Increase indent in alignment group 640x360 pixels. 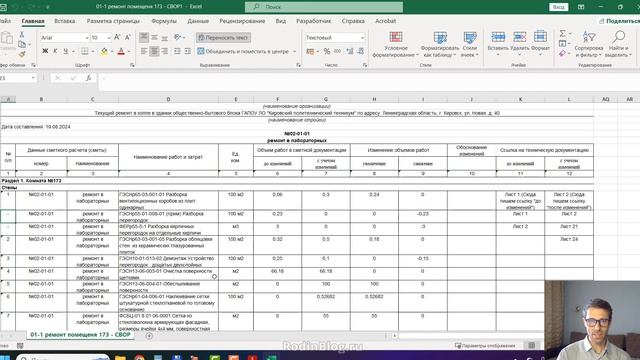(187, 51)
